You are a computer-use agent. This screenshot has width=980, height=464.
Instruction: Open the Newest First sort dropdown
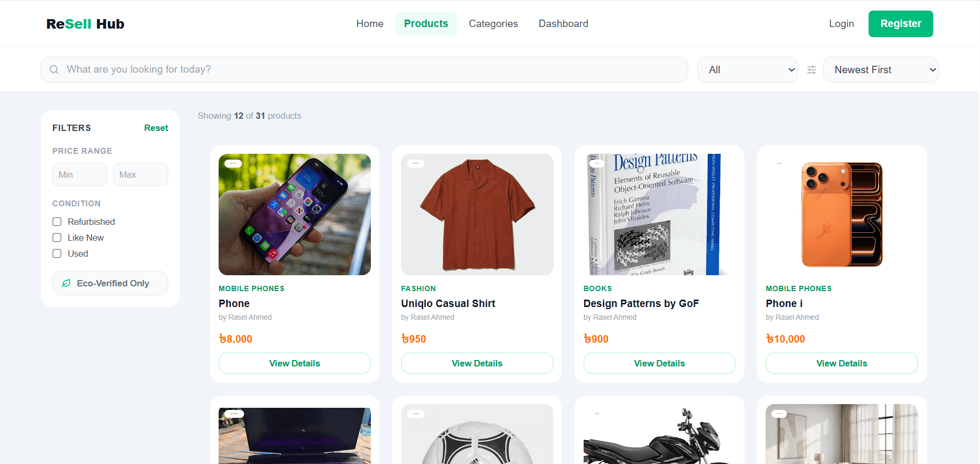pyautogui.click(x=881, y=69)
